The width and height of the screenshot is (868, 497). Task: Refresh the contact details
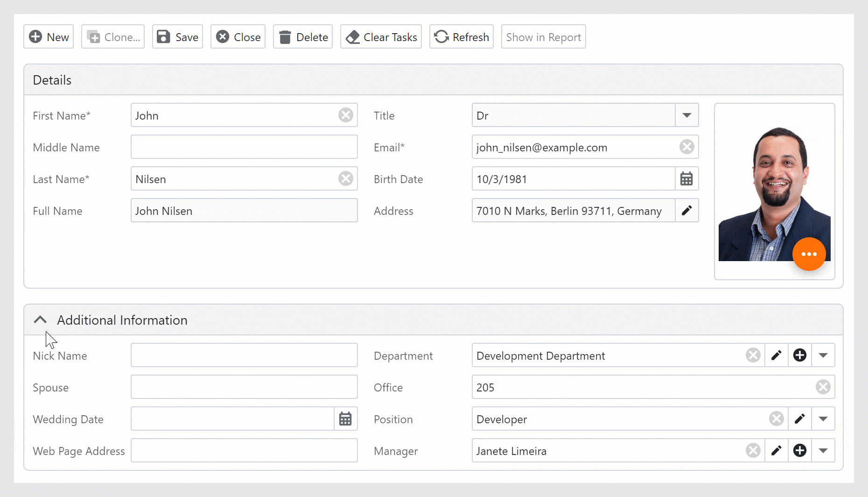(x=461, y=36)
